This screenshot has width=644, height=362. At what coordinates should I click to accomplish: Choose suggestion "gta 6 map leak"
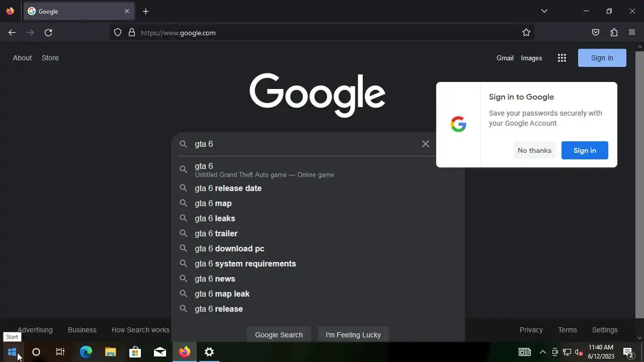tap(318, 294)
